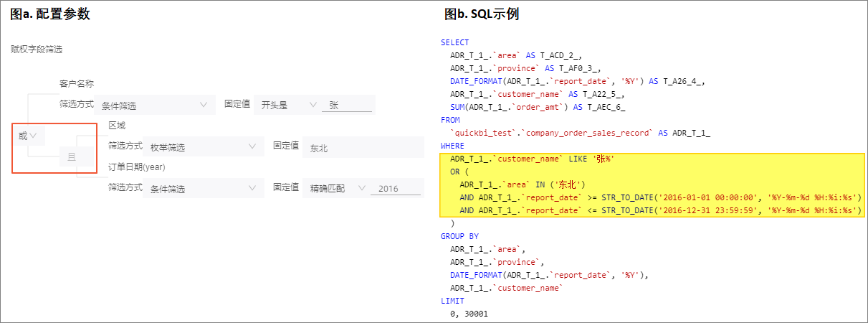Click the 图b. SQL示例 heading
868x323 pixels.
(481, 14)
